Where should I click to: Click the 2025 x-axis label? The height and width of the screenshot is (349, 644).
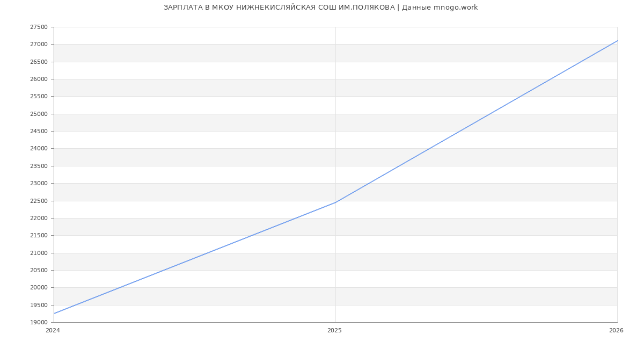point(334,331)
